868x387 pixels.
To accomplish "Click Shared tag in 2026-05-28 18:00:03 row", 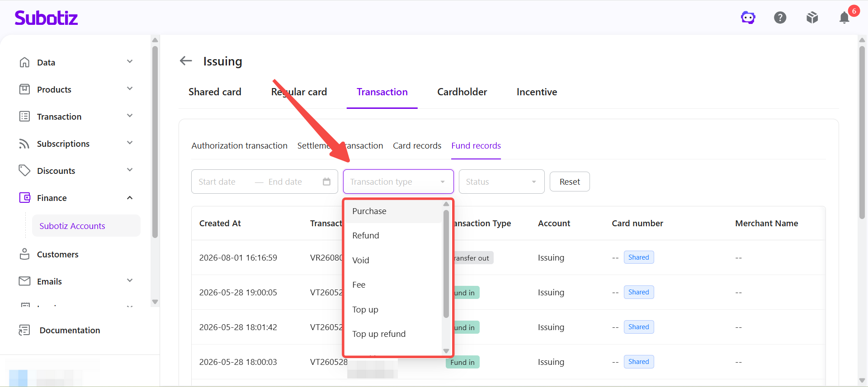I will pyautogui.click(x=639, y=362).
